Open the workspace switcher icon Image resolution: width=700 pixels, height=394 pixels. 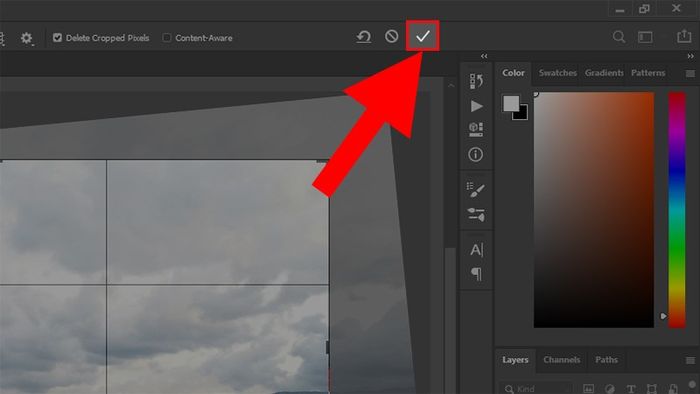tap(645, 37)
